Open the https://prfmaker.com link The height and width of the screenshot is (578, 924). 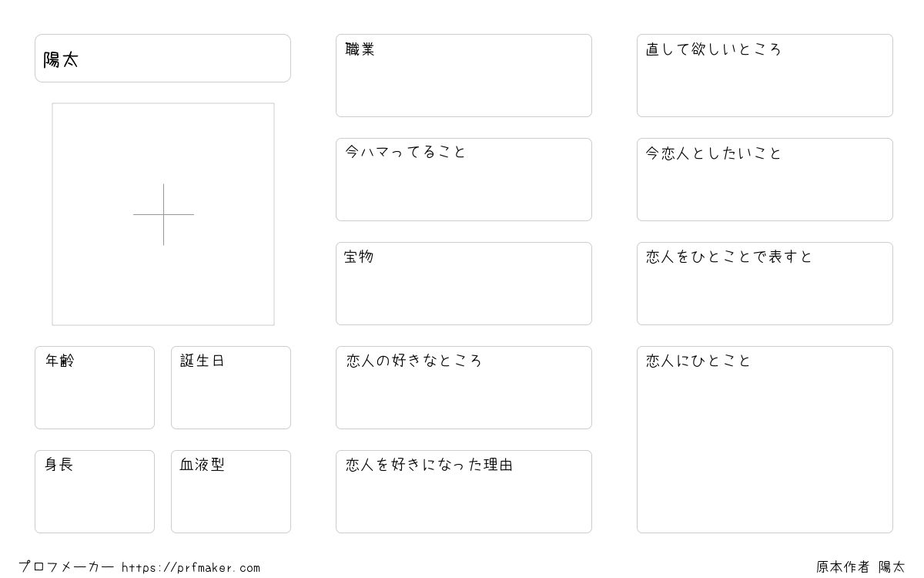click(191, 568)
